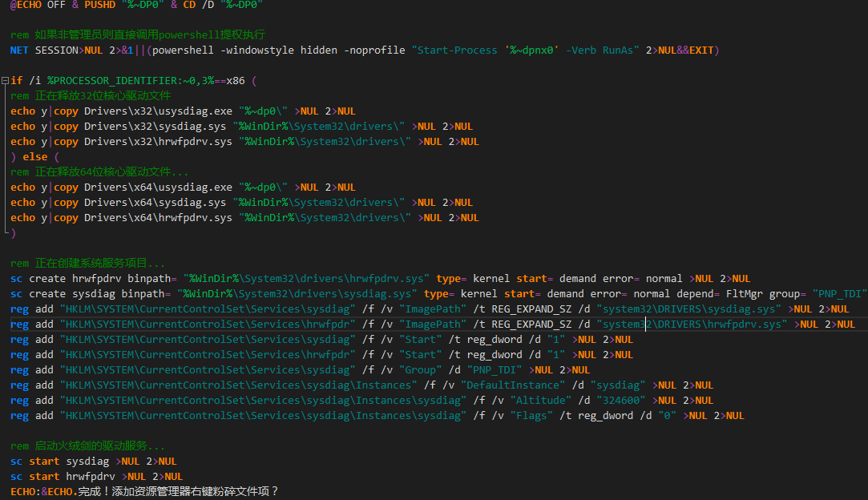The height and width of the screenshot is (500, 868).
Task: Click the comment '启动火绒剑的驱动服务...'
Action: (x=100, y=446)
